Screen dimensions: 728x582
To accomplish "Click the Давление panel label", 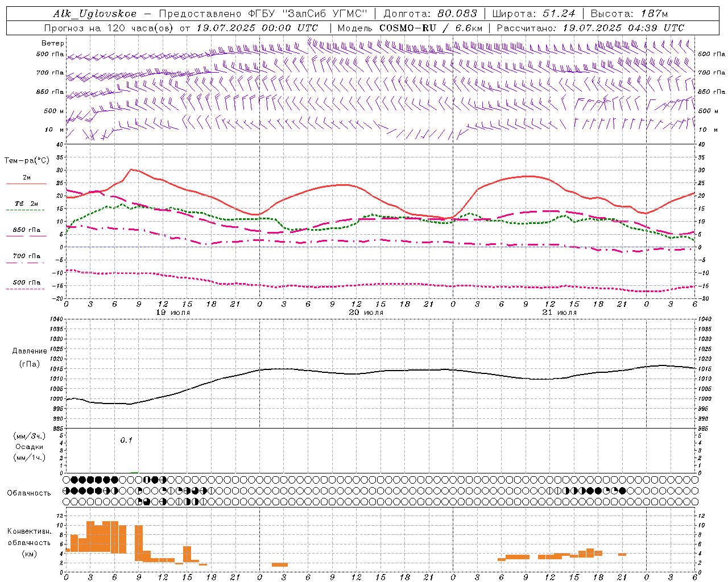I will pyautogui.click(x=30, y=351).
